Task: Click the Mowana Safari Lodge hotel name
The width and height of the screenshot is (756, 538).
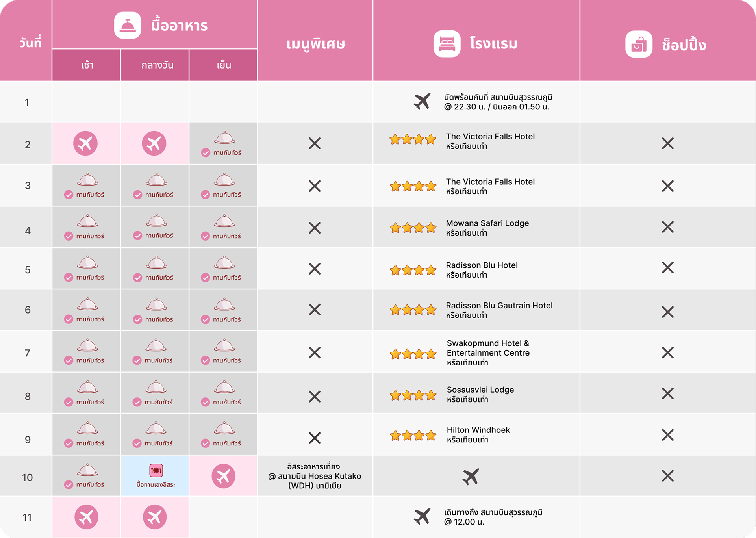Action: tap(487, 223)
